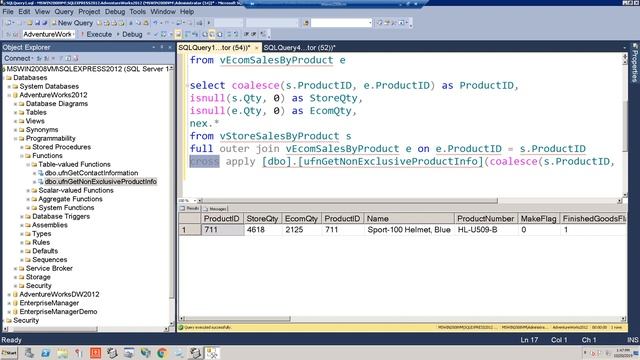The height and width of the screenshot is (360, 640).
Task: Open the File menu
Action: 8,11
